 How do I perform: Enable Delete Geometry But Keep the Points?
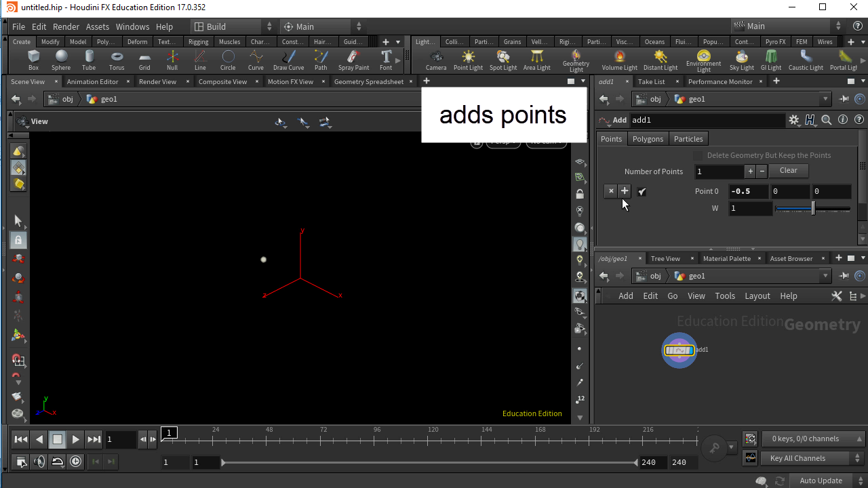point(698,156)
